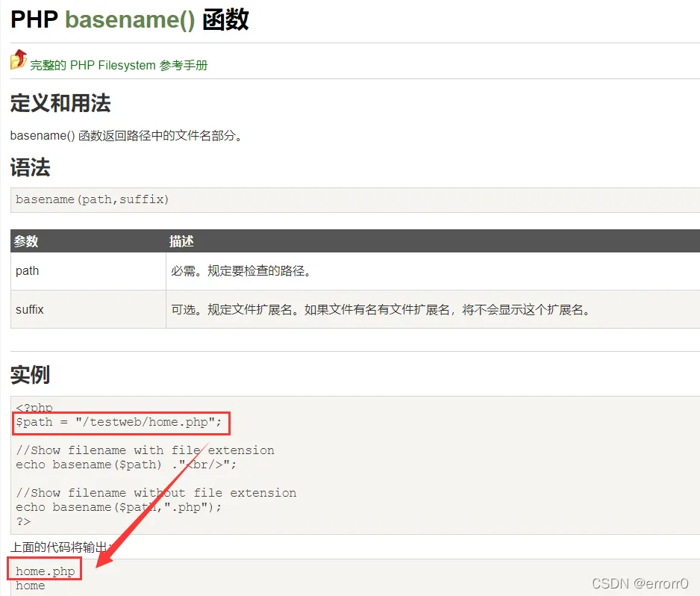The height and width of the screenshot is (596, 700).
Task: Click the home output line
Action: pos(31,586)
